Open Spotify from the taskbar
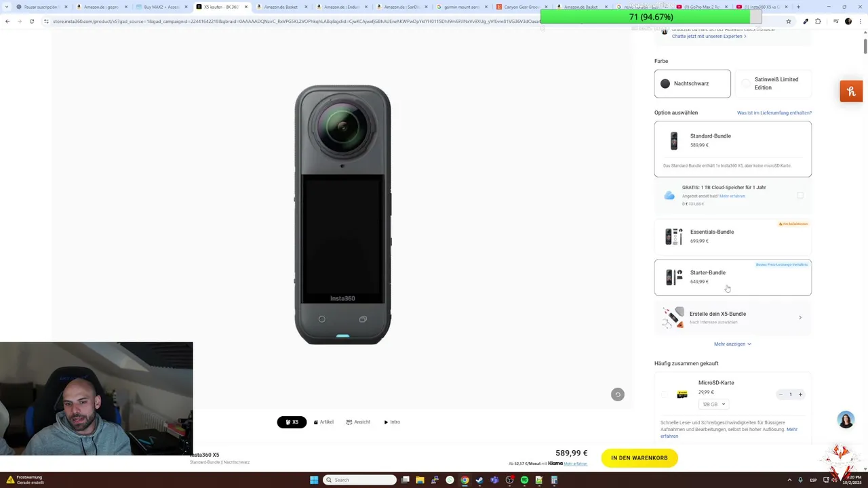Image resolution: width=868 pixels, height=488 pixels. tap(524, 480)
